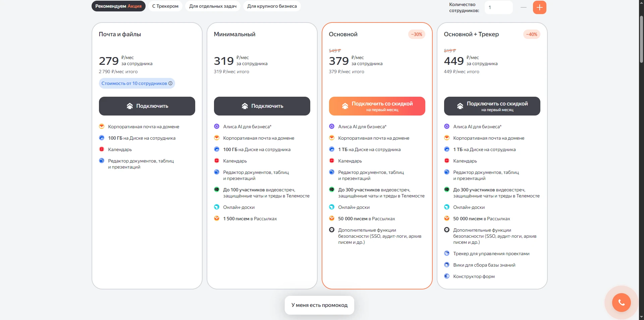This screenshot has height=320, width=644.
Task: Click Календарь icon in Почта и файлы plan
Action: click(x=102, y=149)
